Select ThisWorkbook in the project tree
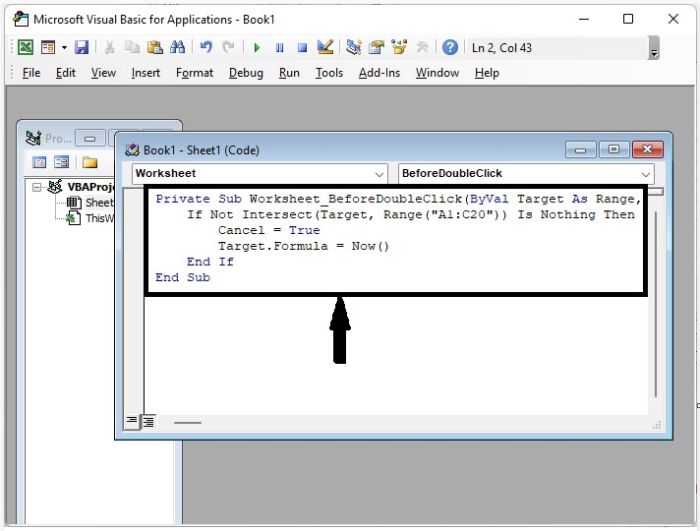 [x=100, y=218]
